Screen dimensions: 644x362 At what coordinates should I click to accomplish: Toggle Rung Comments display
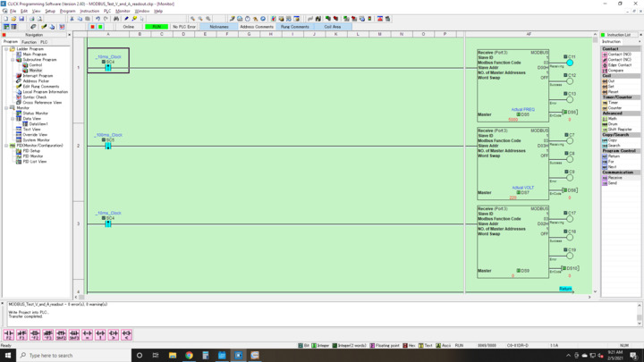[x=294, y=27]
